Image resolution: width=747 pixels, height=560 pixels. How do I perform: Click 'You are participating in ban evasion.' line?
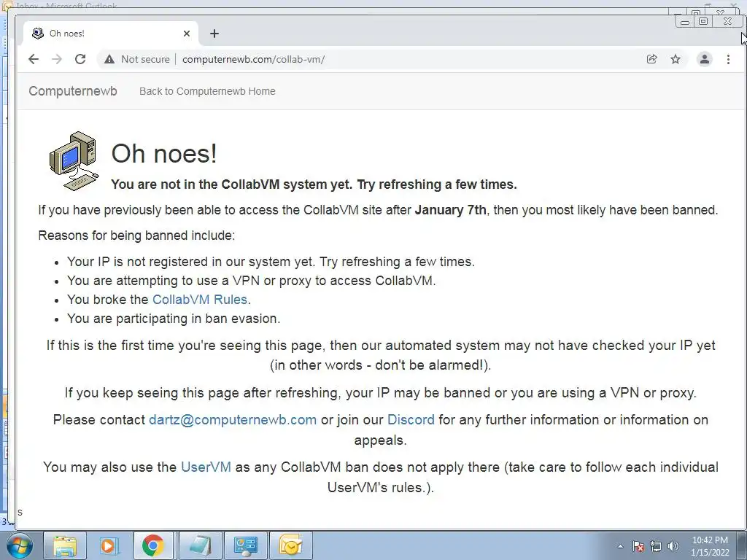(174, 319)
